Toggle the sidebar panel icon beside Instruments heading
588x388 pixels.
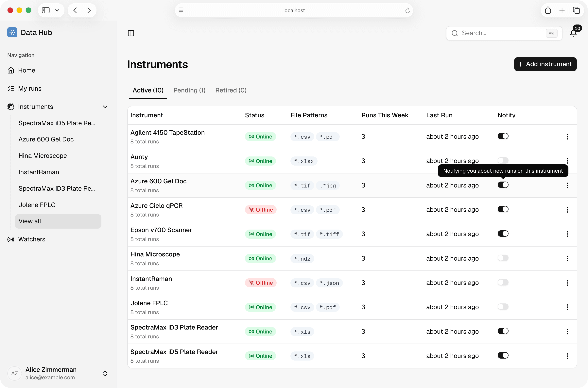(131, 33)
